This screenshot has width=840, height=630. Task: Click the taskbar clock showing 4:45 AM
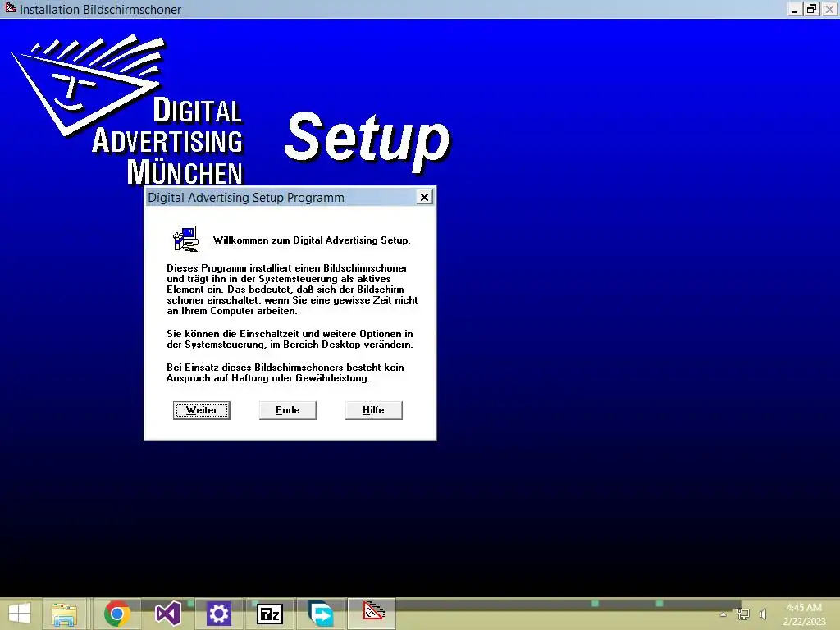(804, 614)
